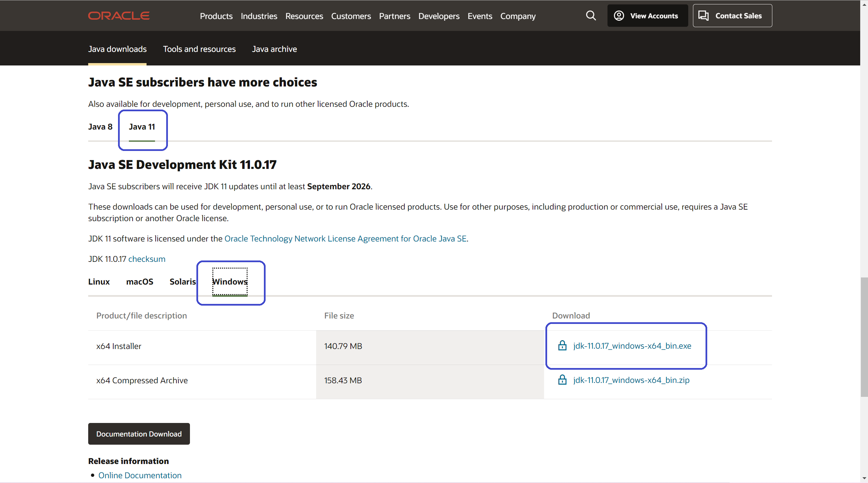The width and height of the screenshot is (868, 483).
Task: Click the bold 'September 2026' text
Action: click(x=339, y=186)
